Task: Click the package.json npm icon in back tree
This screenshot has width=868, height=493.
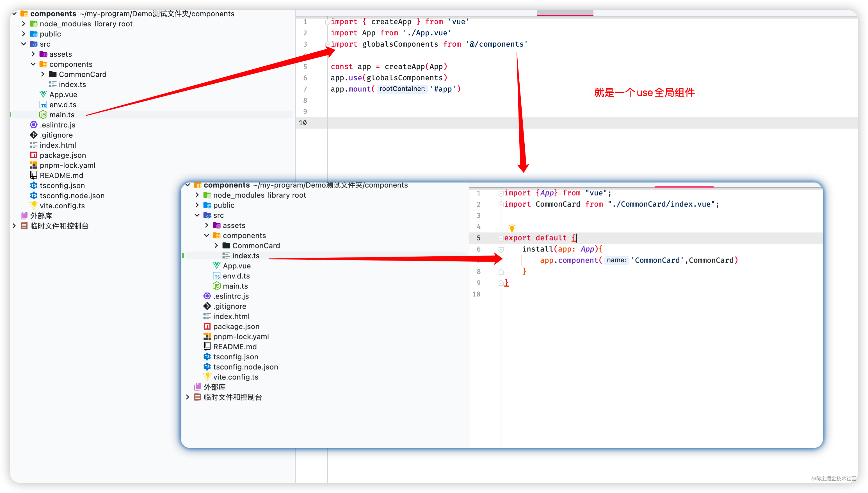Action: click(x=33, y=155)
